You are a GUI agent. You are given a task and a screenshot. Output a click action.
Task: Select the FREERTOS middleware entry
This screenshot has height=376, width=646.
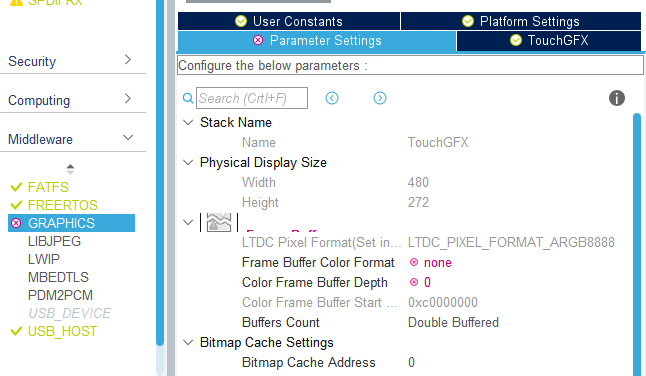(63, 205)
